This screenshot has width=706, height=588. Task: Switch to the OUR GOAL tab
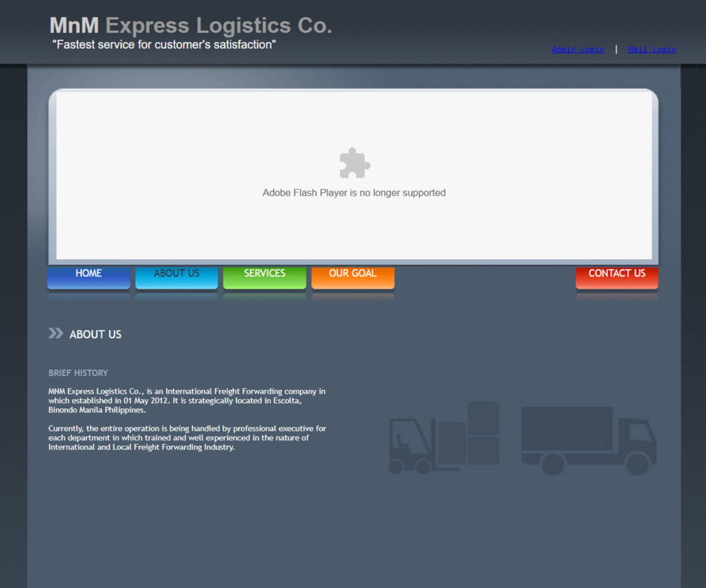click(x=353, y=277)
